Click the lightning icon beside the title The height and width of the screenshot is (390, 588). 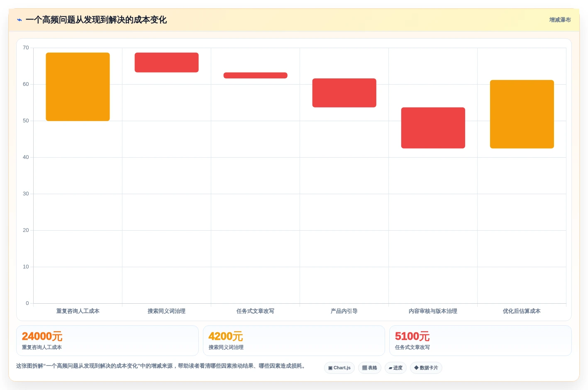[x=20, y=20]
